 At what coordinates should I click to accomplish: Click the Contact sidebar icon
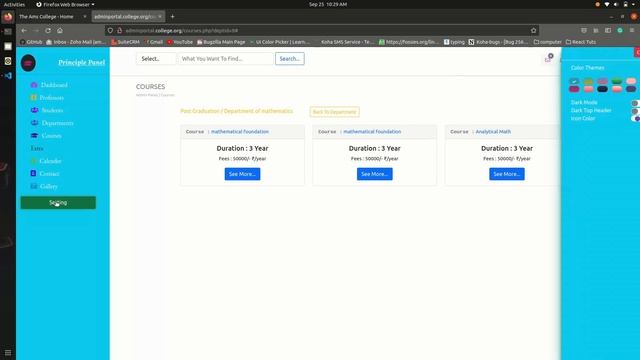point(33,173)
